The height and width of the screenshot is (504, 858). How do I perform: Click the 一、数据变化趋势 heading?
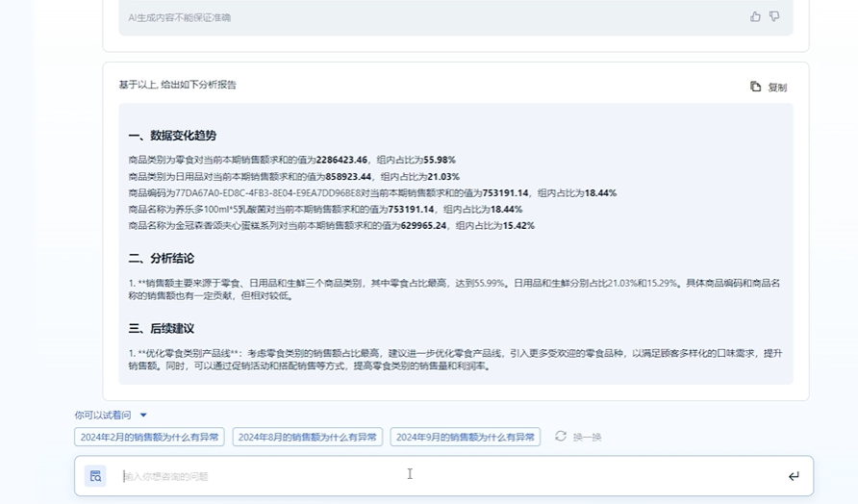point(172,136)
